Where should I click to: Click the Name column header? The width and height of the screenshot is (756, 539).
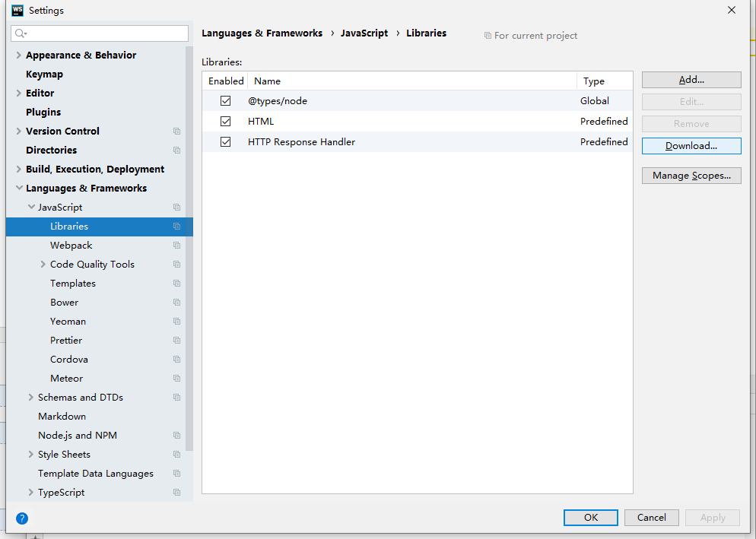(x=412, y=81)
